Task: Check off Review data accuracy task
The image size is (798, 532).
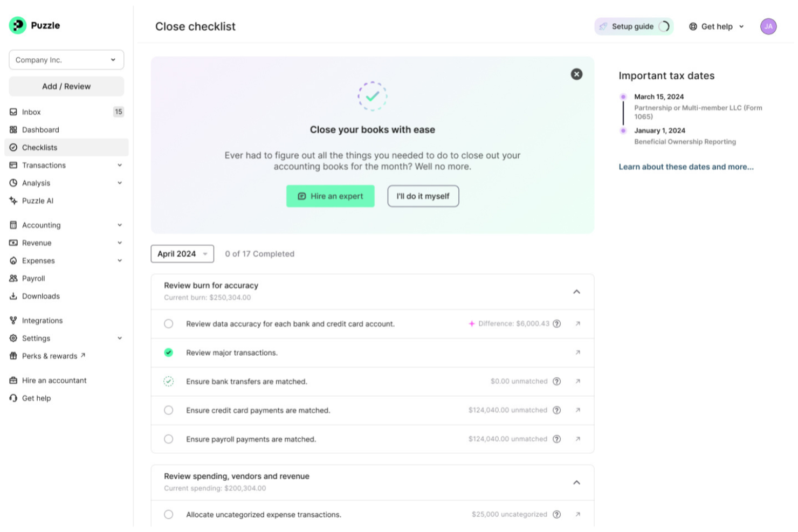Action: pos(168,323)
